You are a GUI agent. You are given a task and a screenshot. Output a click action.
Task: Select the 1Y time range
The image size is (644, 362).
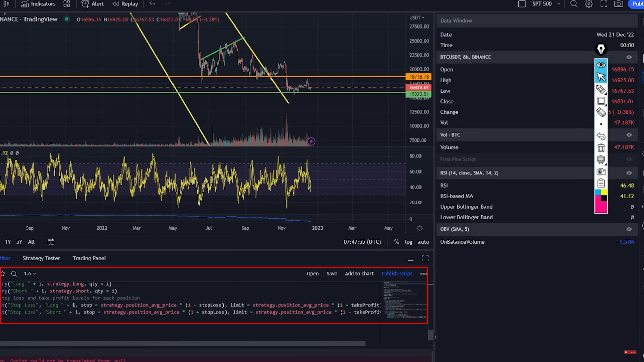coord(8,242)
